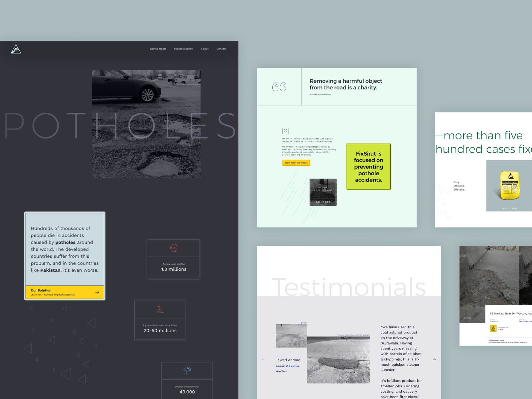Open the All Success Stories link
Image resolution: width=532 pixels, height=399 pixels.
tap(496, 340)
